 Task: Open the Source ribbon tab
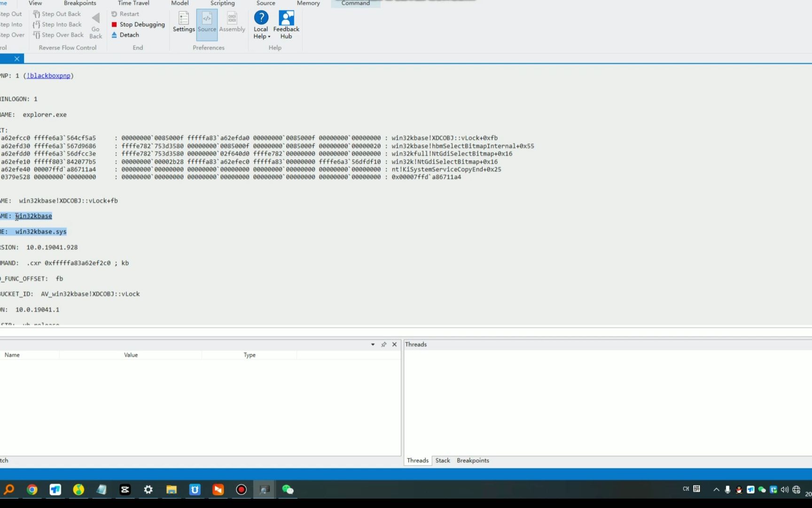(x=265, y=3)
